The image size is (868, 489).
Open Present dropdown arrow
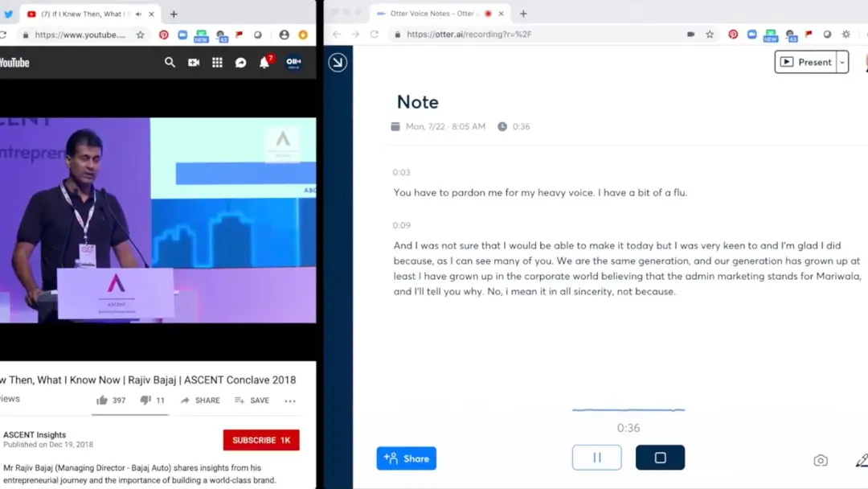842,62
